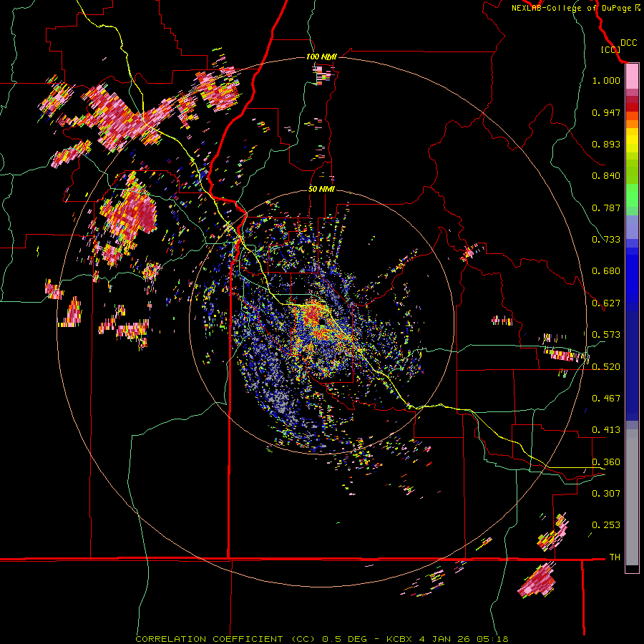Click the 100 NMI range ring label

click(x=321, y=57)
